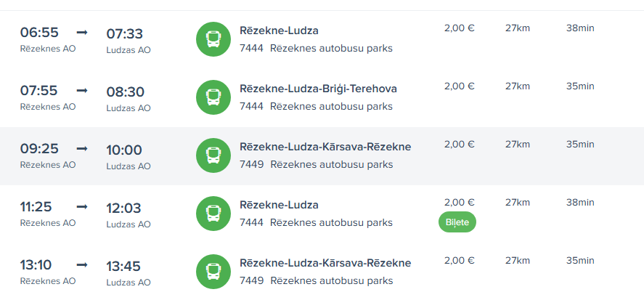Viewport: 644px width, 300px height.
Task: Click the 2,00 € price for 07:55 trip
Action: pyautogui.click(x=459, y=86)
